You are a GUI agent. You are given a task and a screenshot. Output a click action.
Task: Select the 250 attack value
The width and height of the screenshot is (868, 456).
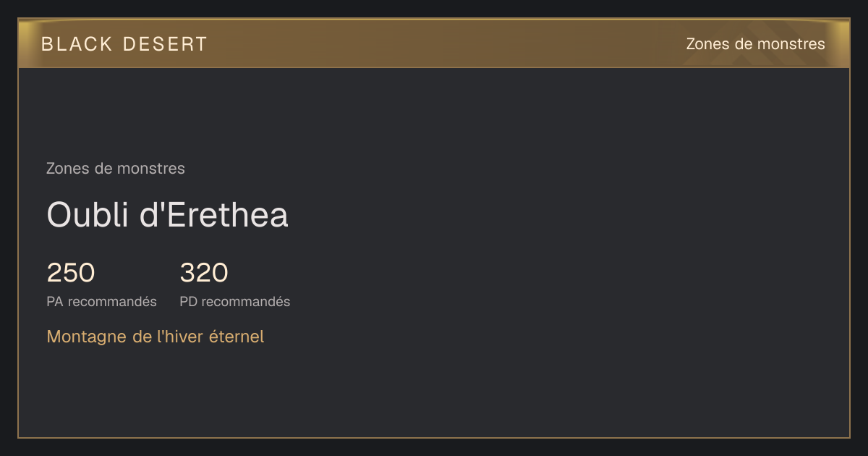coord(71,273)
